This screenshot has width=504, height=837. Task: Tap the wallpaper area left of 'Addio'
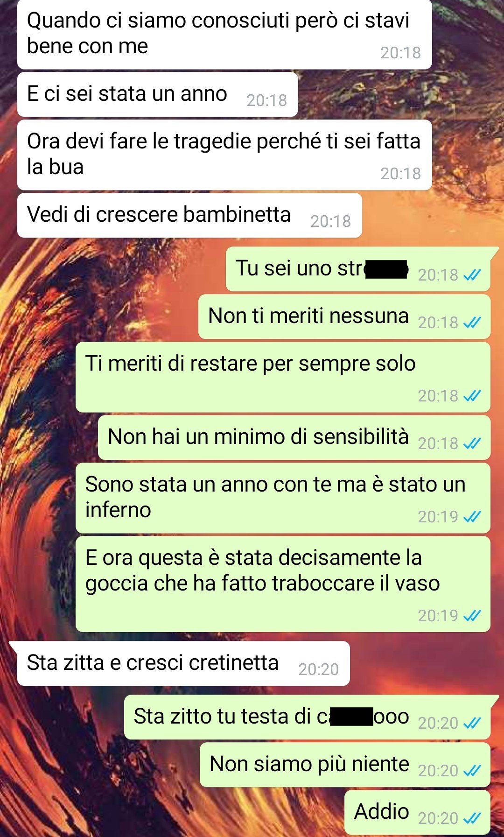173,812
